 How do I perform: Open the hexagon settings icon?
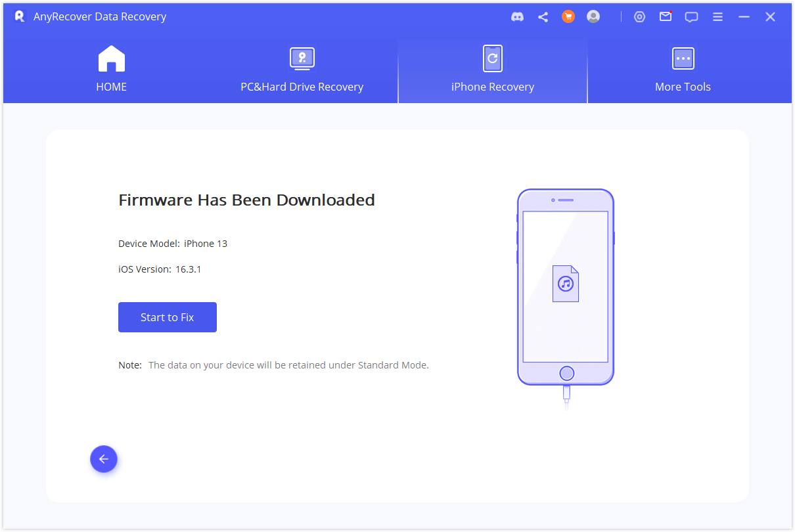[x=639, y=17]
